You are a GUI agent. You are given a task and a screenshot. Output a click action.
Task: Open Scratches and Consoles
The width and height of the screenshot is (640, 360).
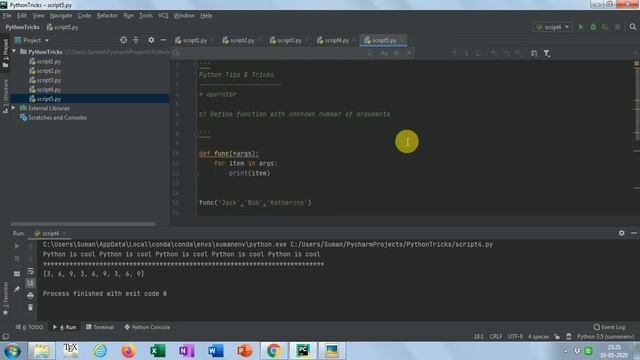click(57, 118)
